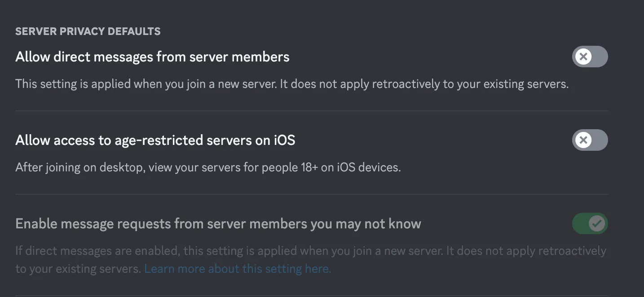Click the 'SERVER PRIVACY DEFAULTS' section header
Image resolution: width=644 pixels, height=297 pixels.
click(x=88, y=31)
